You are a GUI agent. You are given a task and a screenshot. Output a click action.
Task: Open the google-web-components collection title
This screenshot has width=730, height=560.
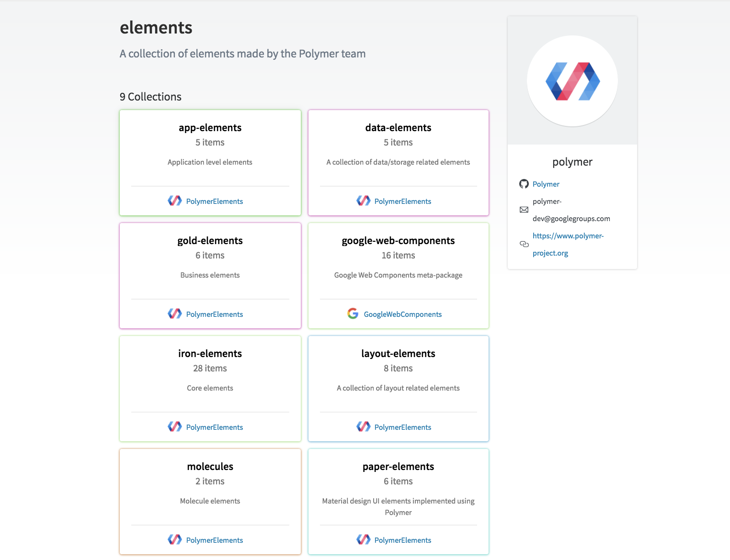[x=398, y=241]
